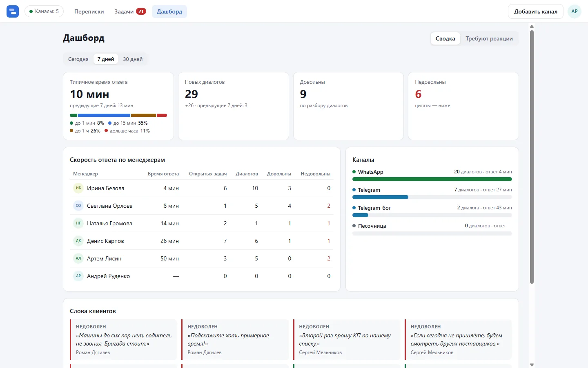This screenshot has width=588, height=368.
Task: Click Светлана Орлова's СО avatar
Action: (x=78, y=206)
